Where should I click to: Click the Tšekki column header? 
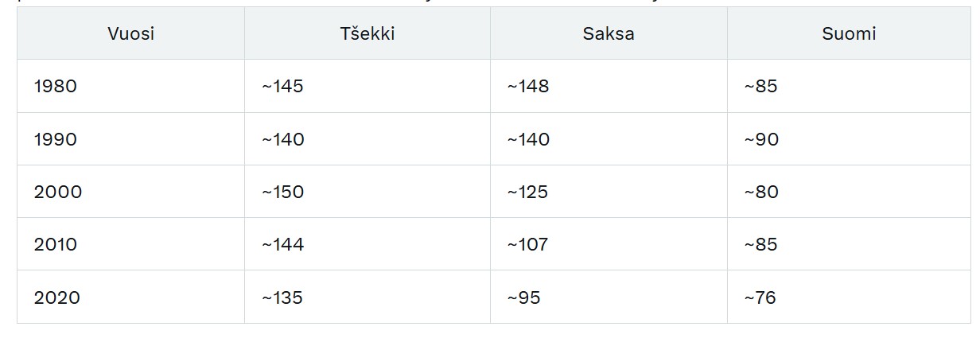pyautogui.click(x=367, y=33)
